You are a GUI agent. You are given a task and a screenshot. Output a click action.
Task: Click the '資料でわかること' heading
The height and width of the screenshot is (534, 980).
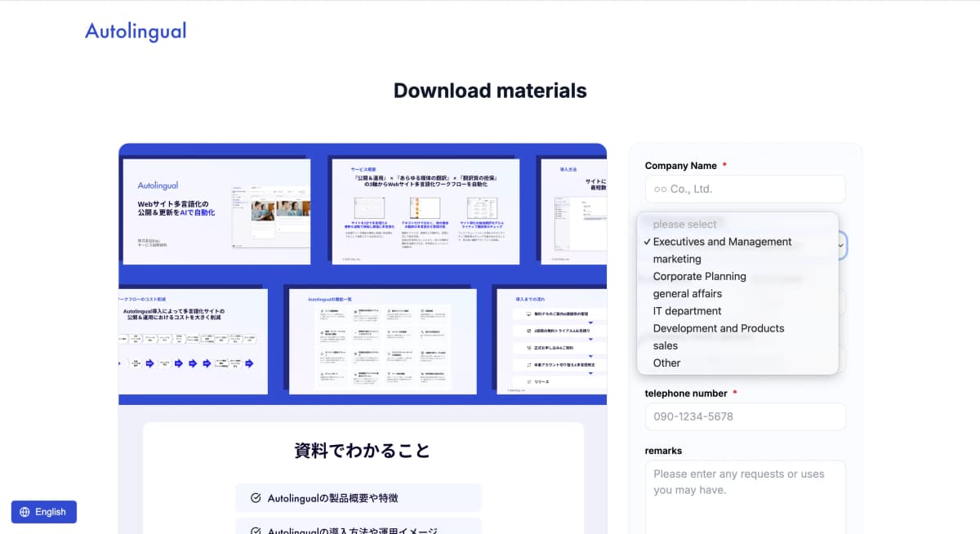[363, 451]
